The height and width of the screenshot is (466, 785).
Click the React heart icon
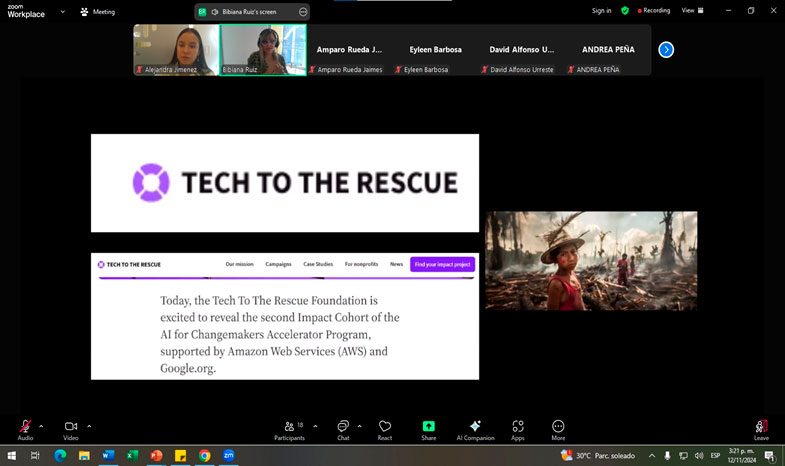pyautogui.click(x=385, y=427)
